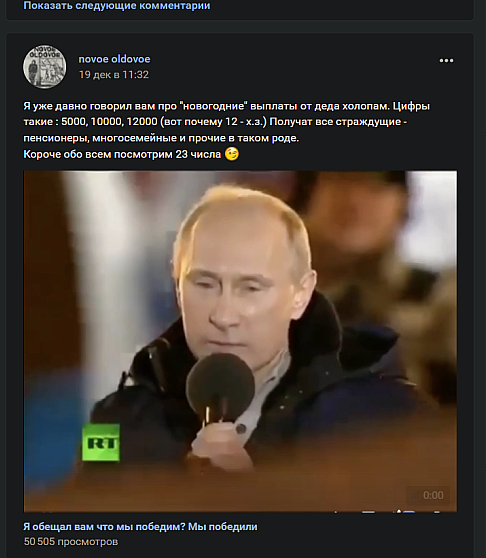Open the novoe oldovoe author page link
The height and width of the screenshot is (558, 486).
click(114, 59)
